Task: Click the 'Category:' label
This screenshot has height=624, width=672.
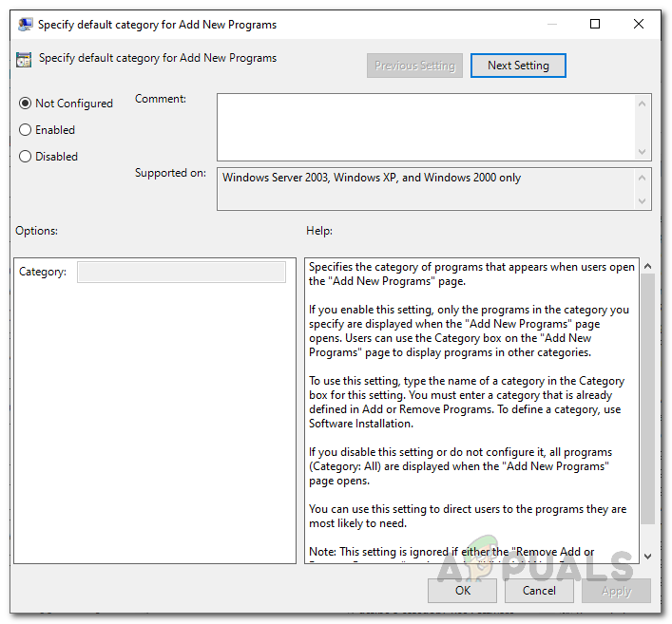Action: point(43,272)
